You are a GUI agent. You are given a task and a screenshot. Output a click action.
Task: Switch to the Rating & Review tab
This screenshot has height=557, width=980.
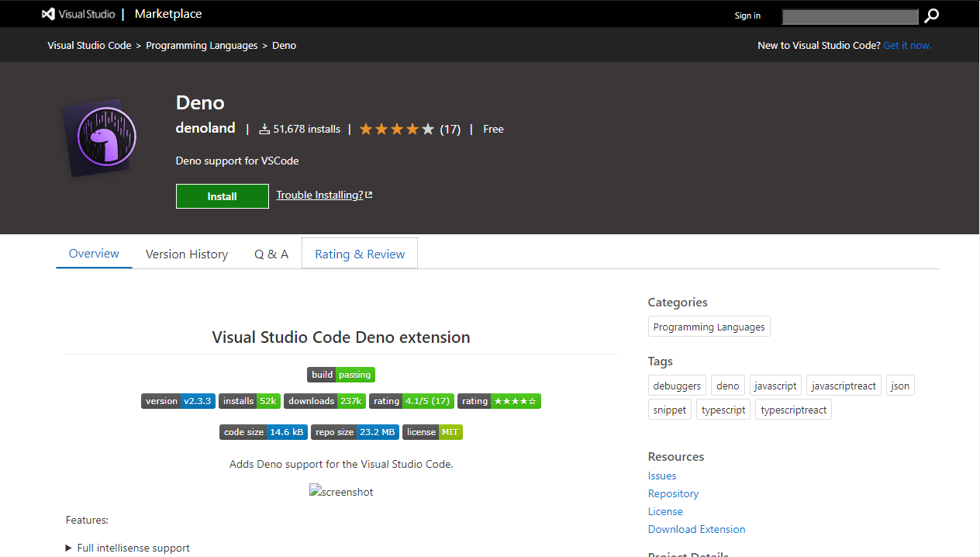[x=359, y=254]
